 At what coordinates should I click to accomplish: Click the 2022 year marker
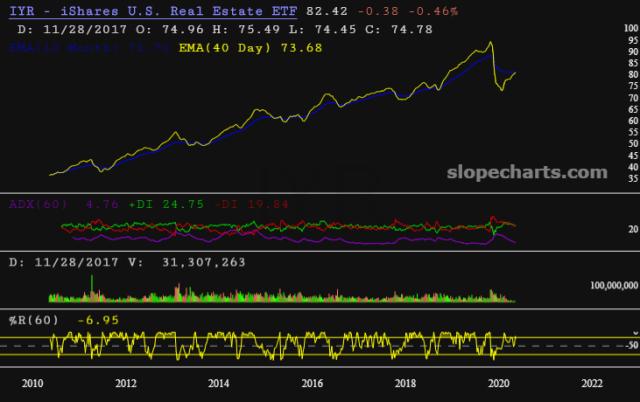(x=592, y=383)
